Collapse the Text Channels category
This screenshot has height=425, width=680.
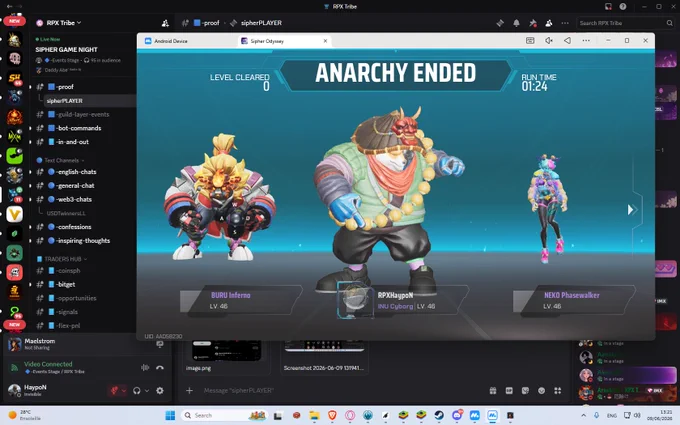60,160
